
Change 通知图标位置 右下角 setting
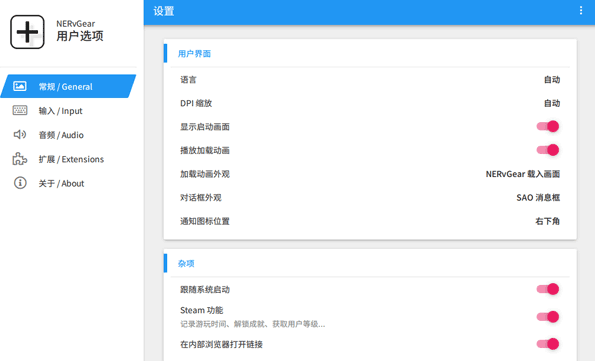click(548, 221)
